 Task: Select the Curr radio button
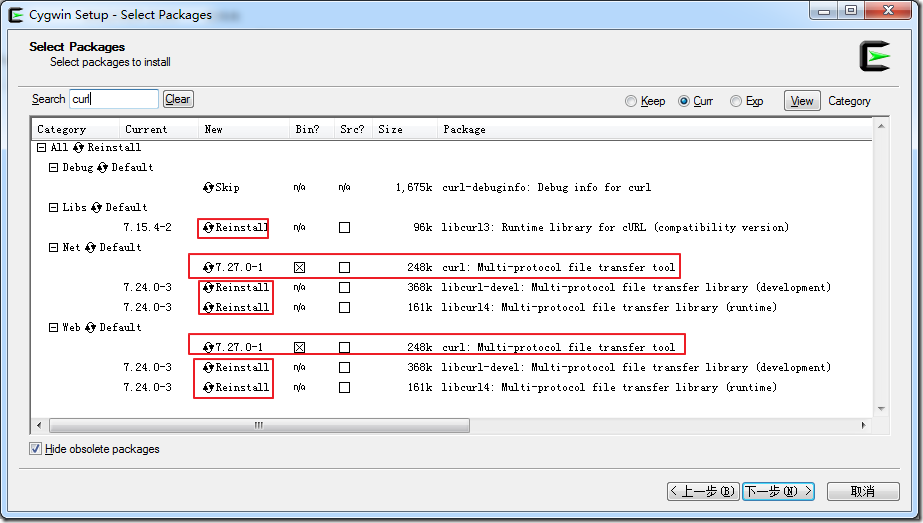point(683,101)
